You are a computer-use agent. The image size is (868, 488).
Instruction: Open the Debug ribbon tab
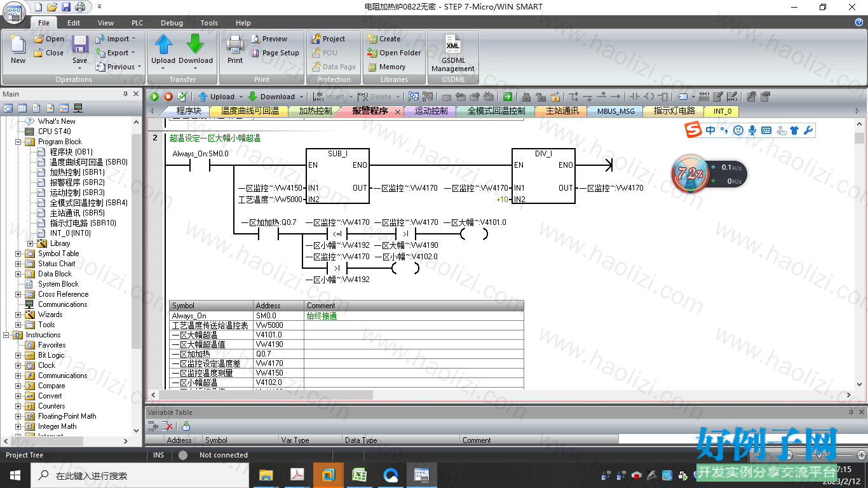click(x=172, y=23)
